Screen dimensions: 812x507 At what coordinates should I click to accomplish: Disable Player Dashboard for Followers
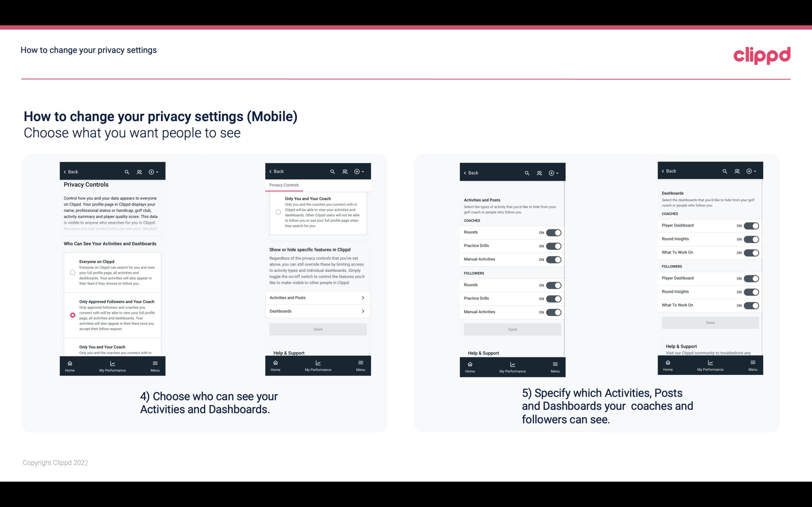point(752,278)
